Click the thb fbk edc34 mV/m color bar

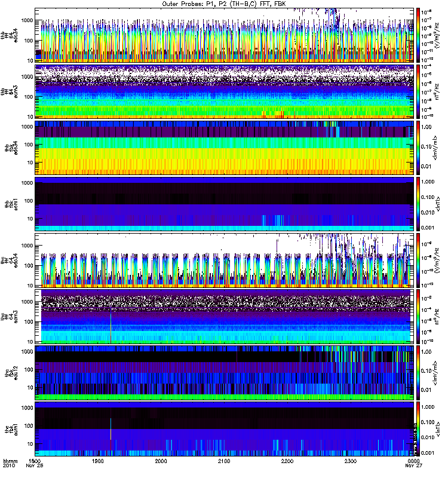pyautogui.click(x=418, y=148)
